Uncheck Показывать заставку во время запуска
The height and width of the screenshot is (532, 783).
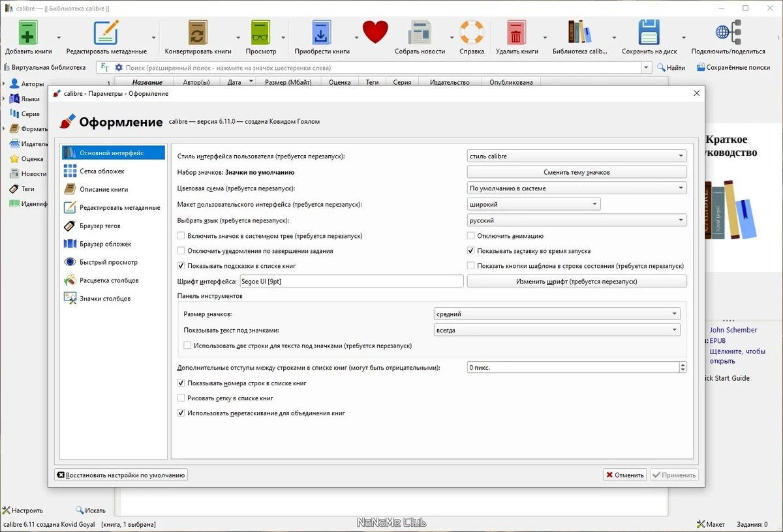(x=471, y=251)
